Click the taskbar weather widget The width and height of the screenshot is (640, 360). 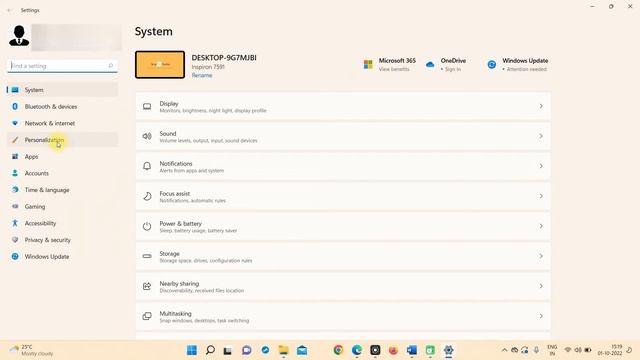(32, 350)
